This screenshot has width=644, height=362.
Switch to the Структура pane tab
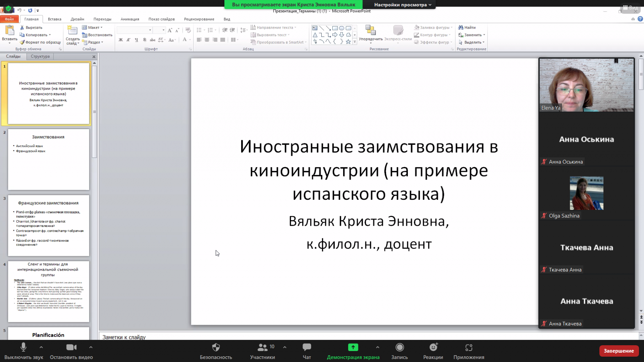[40, 56]
